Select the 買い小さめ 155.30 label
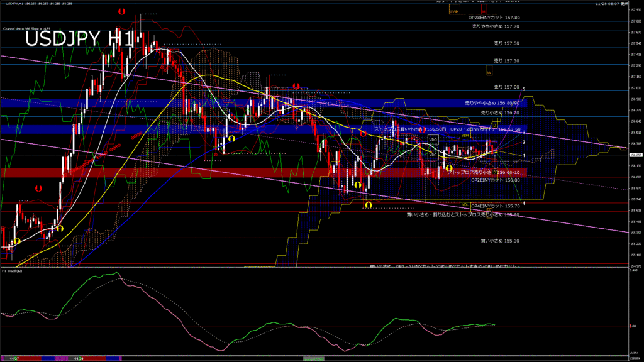Image resolution: width=644 pixels, height=362 pixels. (x=500, y=240)
